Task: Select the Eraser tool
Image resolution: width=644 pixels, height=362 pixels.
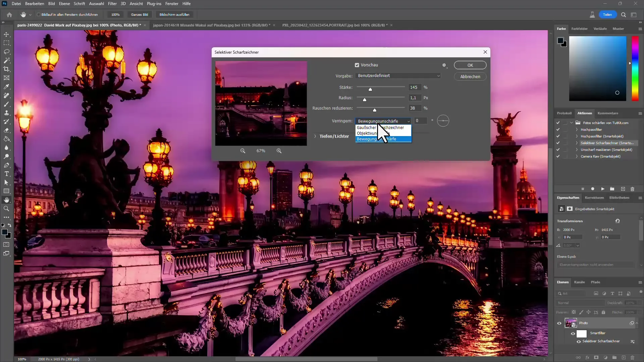Action: tap(6, 130)
